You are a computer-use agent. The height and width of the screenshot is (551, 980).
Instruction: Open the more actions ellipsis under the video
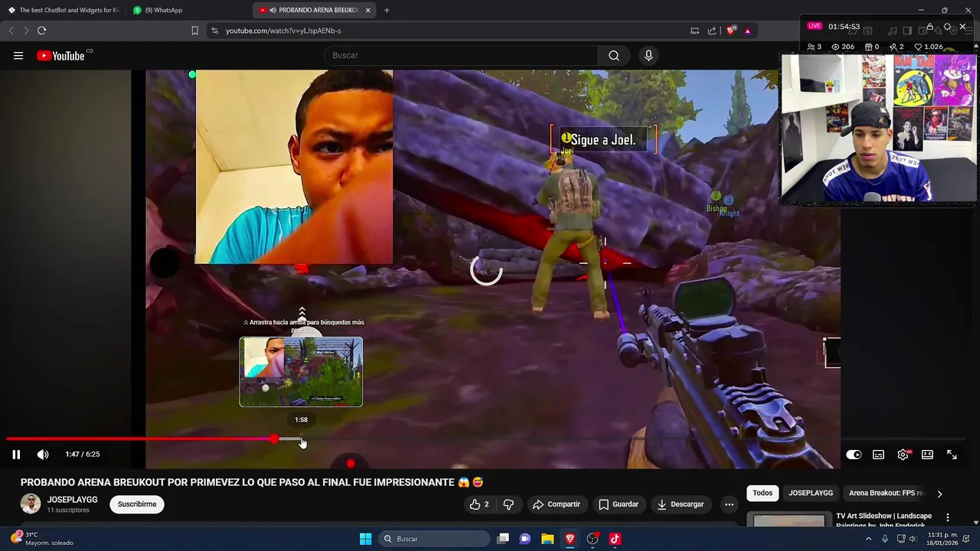pos(729,504)
